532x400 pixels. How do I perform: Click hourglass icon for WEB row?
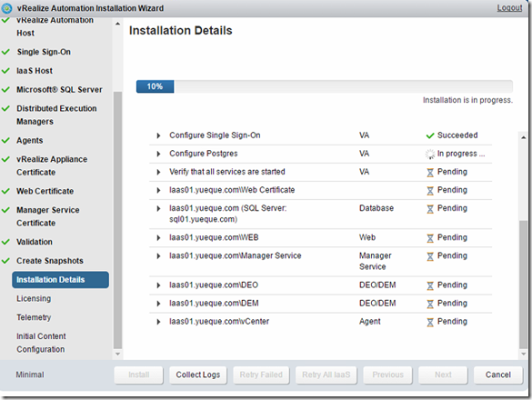tap(430, 238)
